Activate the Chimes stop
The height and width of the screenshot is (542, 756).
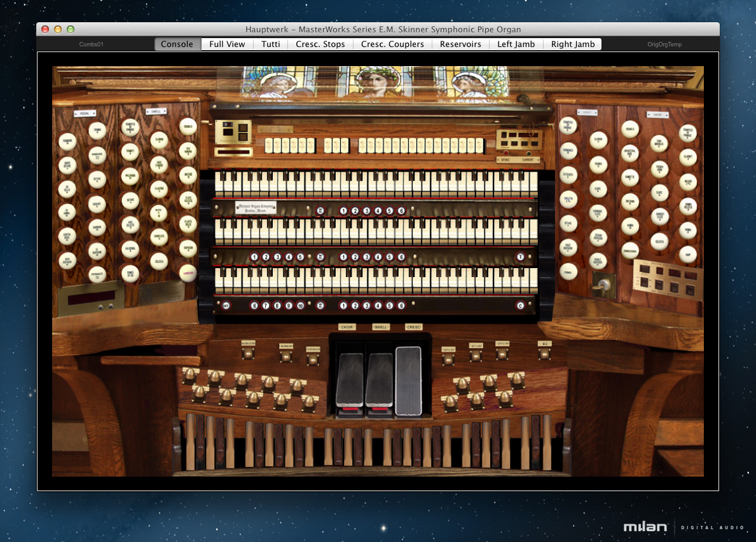[x=130, y=274]
